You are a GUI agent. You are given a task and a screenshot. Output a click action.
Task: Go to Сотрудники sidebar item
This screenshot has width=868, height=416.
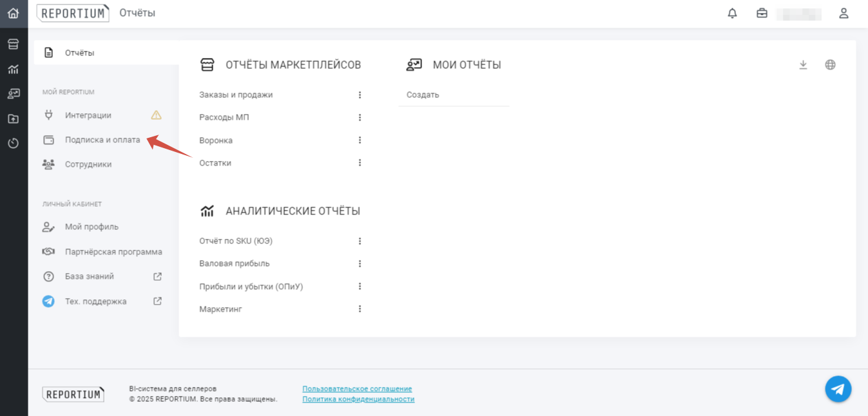click(x=88, y=164)
